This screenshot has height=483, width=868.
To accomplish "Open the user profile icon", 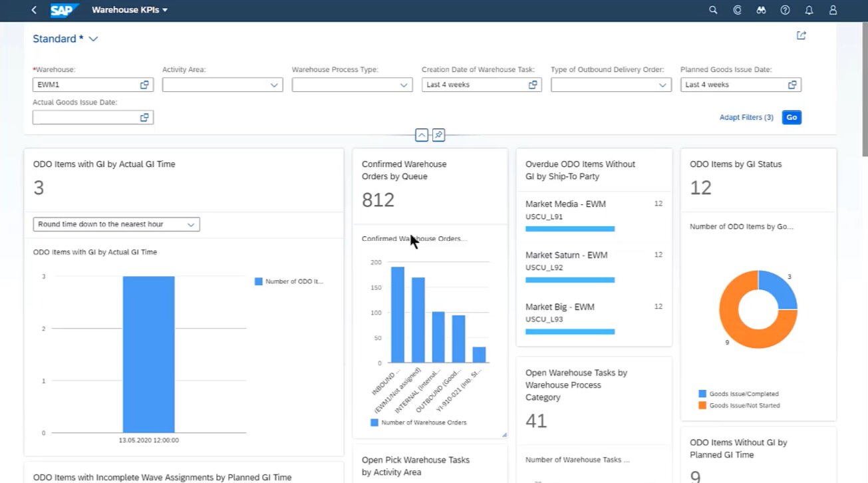I will coord(833,10).
